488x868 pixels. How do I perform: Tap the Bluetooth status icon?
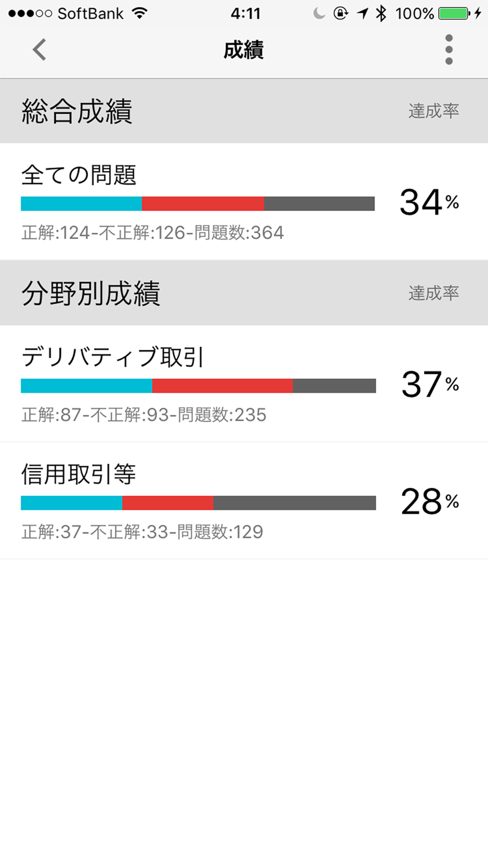(x=381, y=13)
